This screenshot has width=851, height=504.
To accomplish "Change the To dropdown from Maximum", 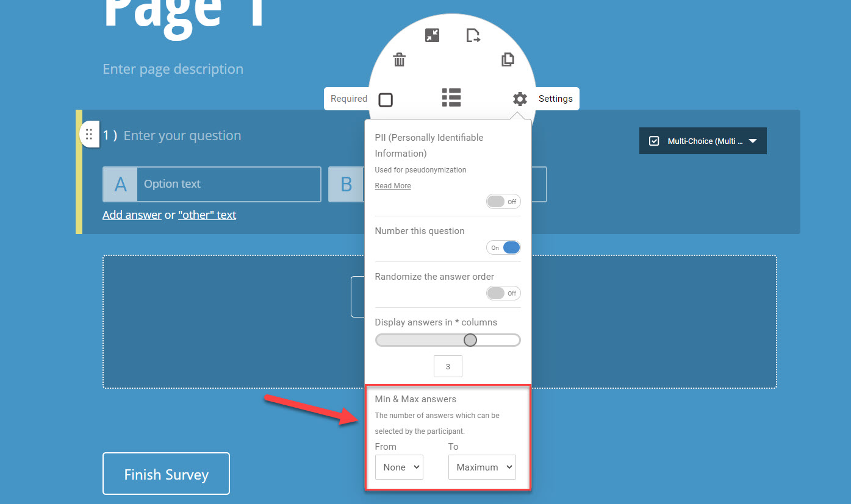I will 482,467.
